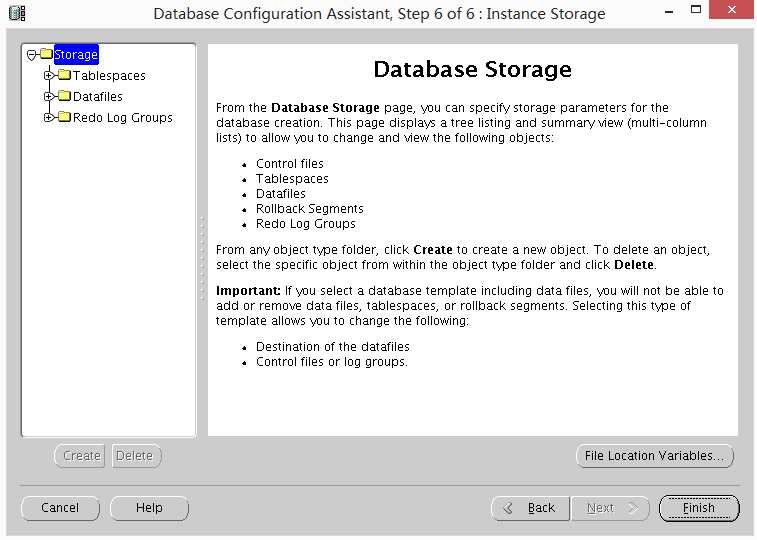Go Back to the previous step
The height and width of the screenshot is (540, 757).
pos(530,508)
